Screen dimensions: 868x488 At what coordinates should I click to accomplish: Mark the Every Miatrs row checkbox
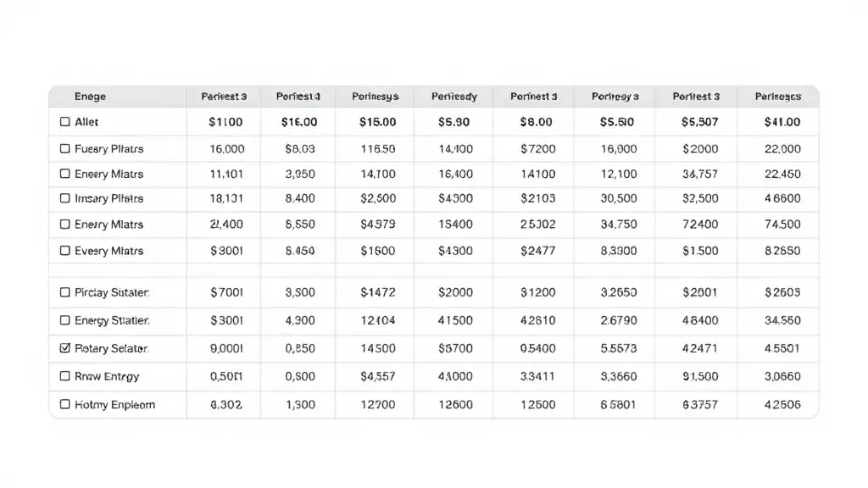pos(64,251)
